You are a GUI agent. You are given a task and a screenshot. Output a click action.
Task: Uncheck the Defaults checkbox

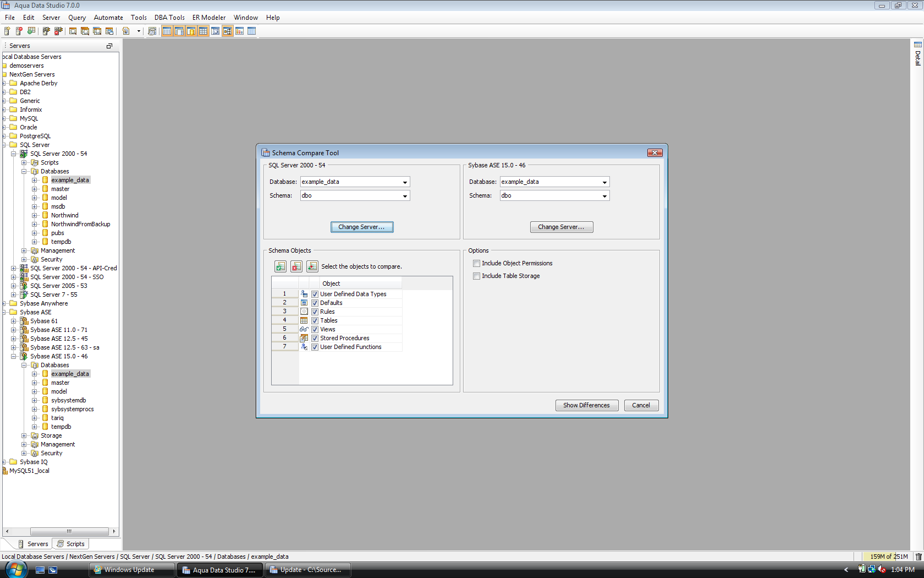coord(315,303)
